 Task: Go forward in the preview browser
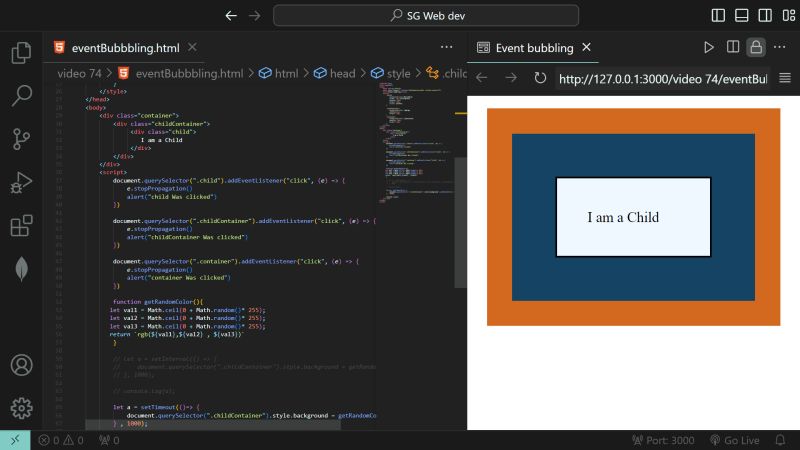(x=511, y=78)
